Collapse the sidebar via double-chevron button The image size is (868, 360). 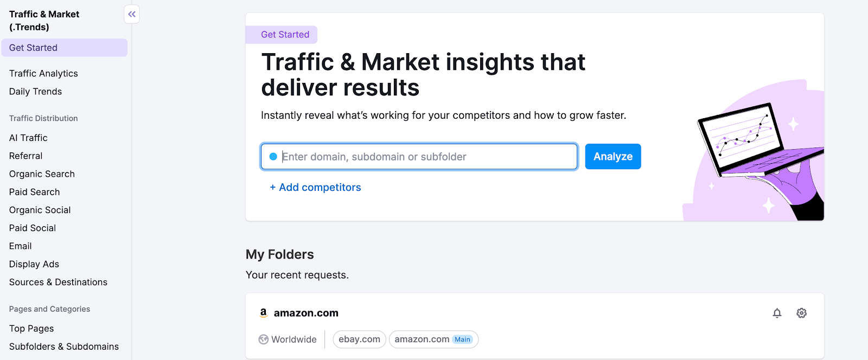point(131,14)
